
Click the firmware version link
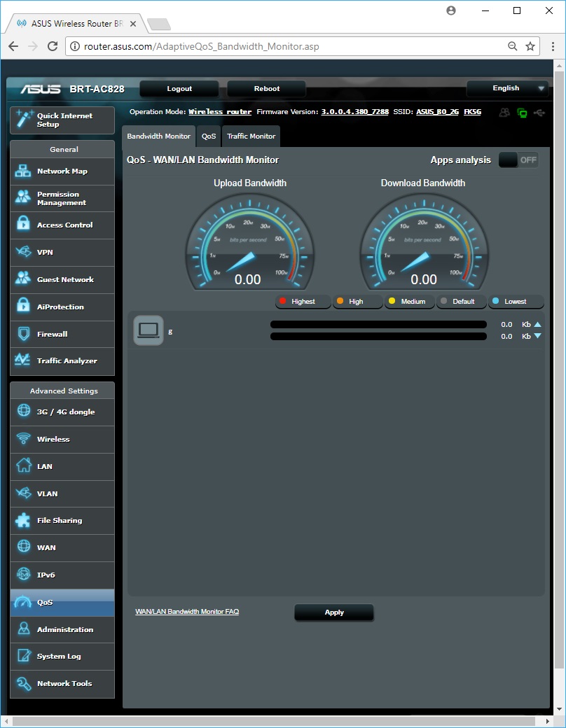point(354,112)
